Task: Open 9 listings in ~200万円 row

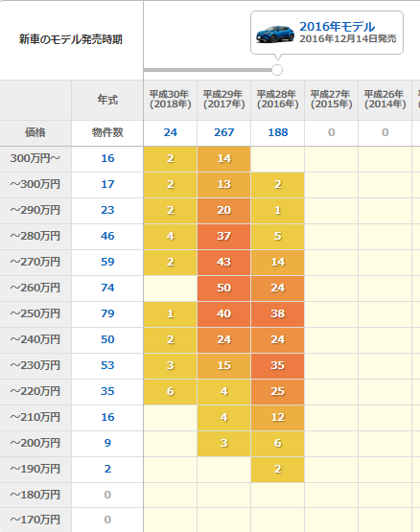Action: pos(107,443)
